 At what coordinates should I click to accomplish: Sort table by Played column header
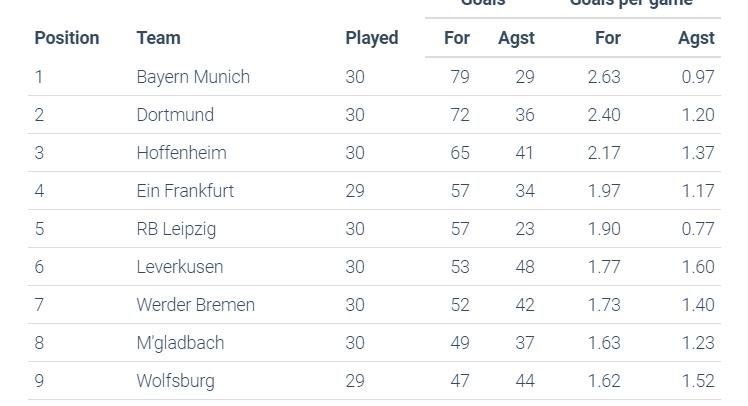(371, 38)
